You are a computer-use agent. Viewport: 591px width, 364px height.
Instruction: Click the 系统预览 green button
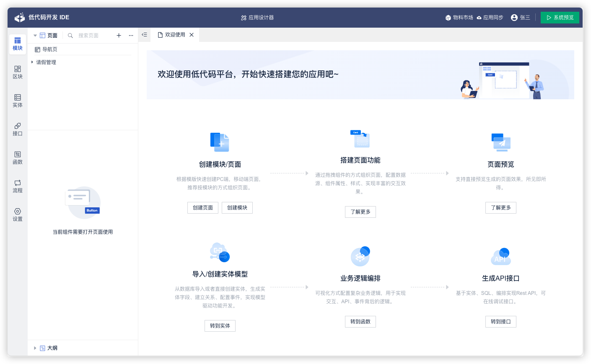[560, 18]
